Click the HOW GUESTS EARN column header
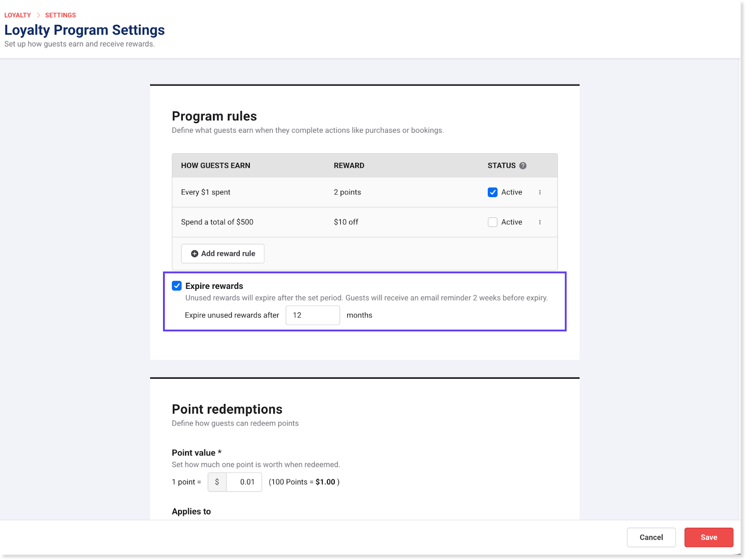 215,165
